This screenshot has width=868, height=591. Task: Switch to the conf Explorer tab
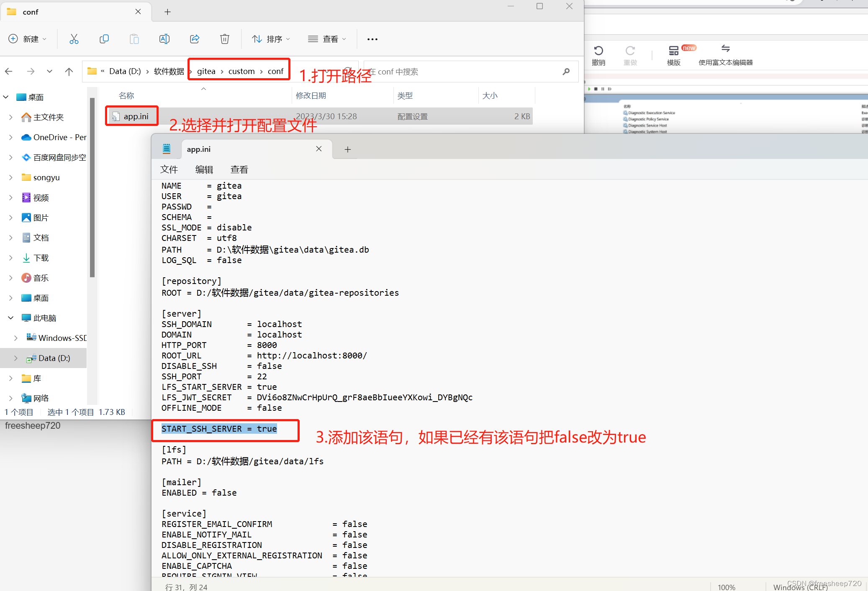point(75,12)
